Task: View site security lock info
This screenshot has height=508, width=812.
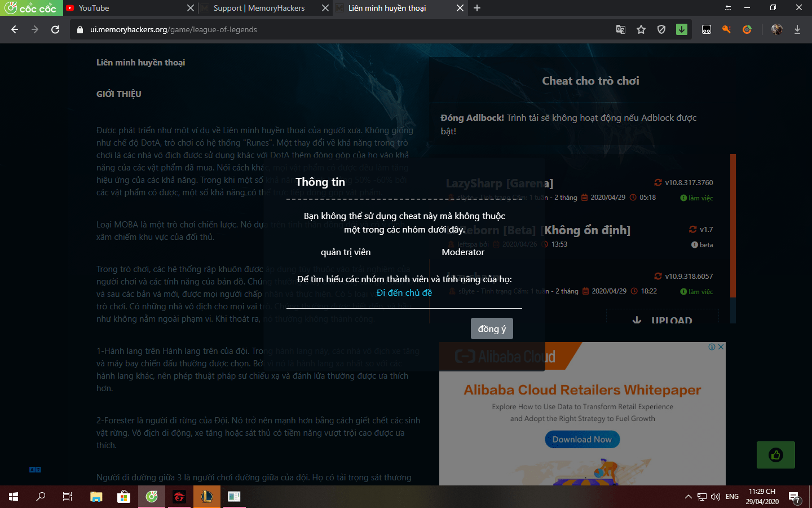Action: click(x=80, y=29)
